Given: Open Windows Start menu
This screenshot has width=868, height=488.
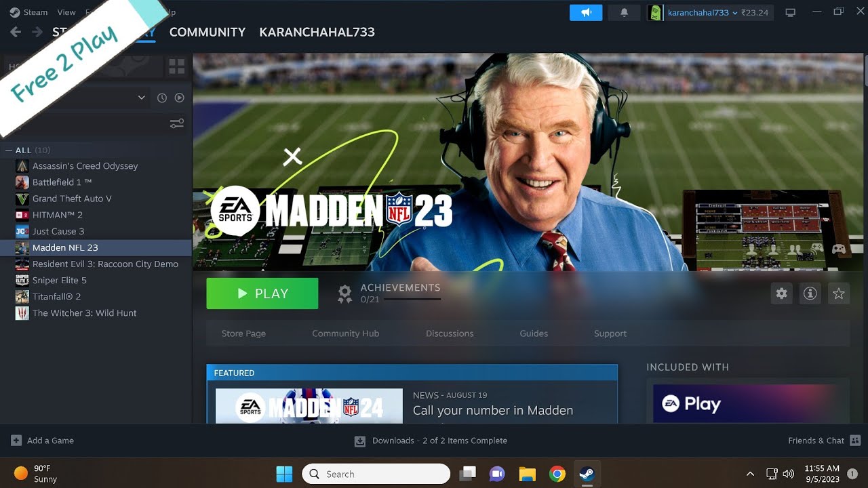Looking at the screenshot, I should tap(284, 474).
